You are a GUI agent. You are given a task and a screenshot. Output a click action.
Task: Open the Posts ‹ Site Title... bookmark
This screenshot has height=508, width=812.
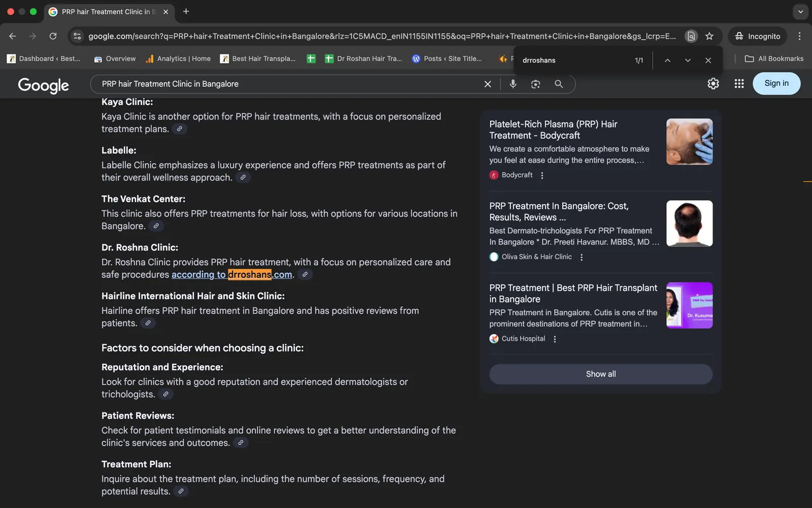[x=447, y=58]
